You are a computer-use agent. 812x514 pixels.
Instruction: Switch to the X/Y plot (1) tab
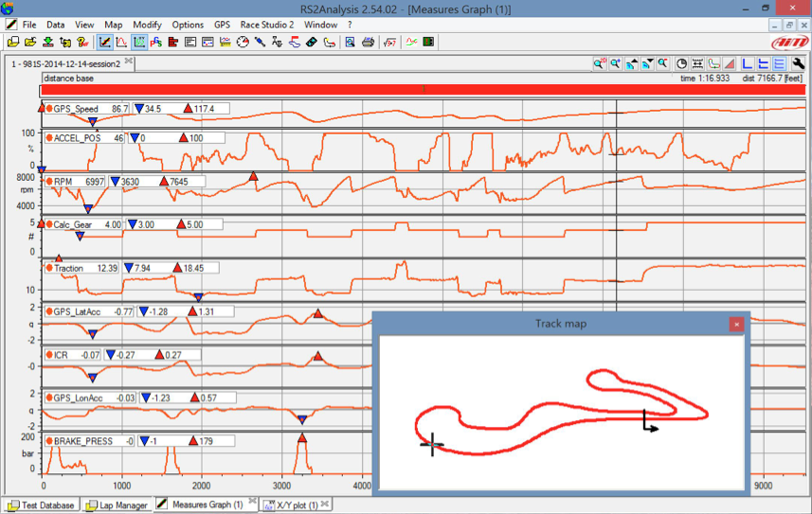[x=296, y=505]
